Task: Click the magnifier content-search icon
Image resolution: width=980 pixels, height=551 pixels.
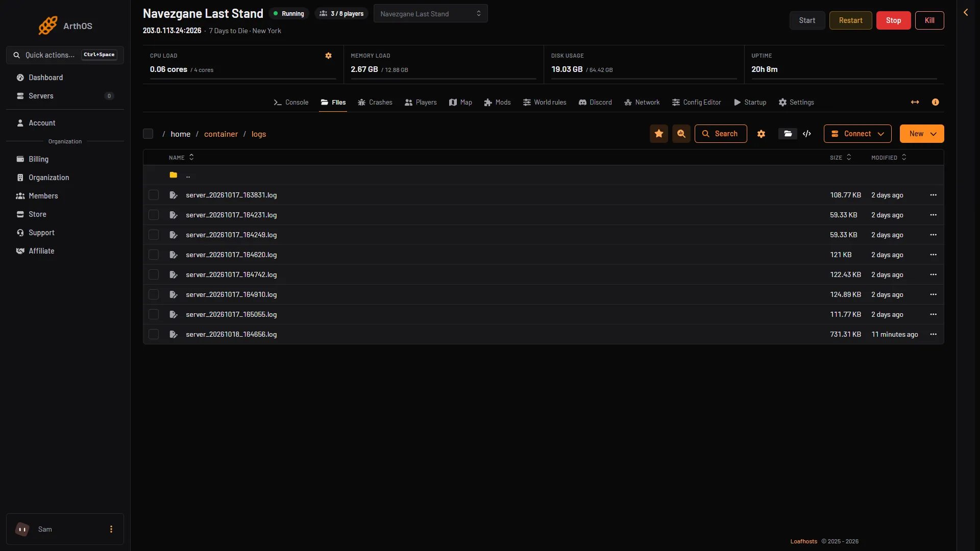Action: (681, 134)
